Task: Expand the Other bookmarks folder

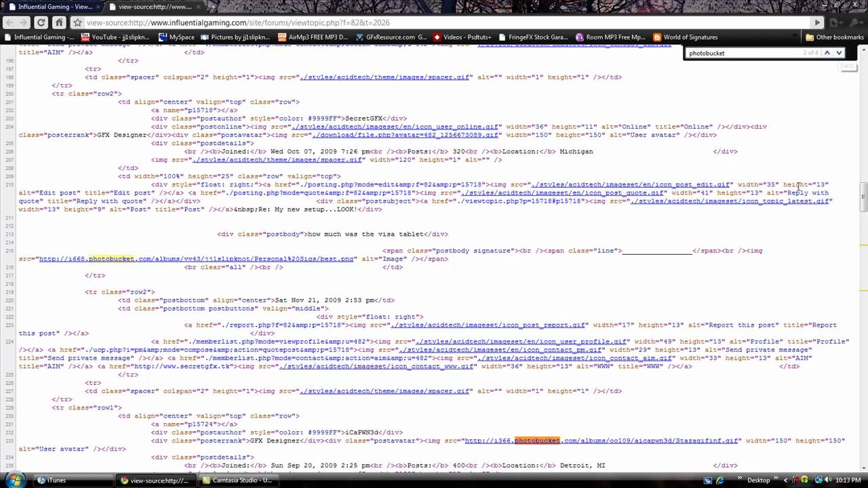Action: pos(833,37)
